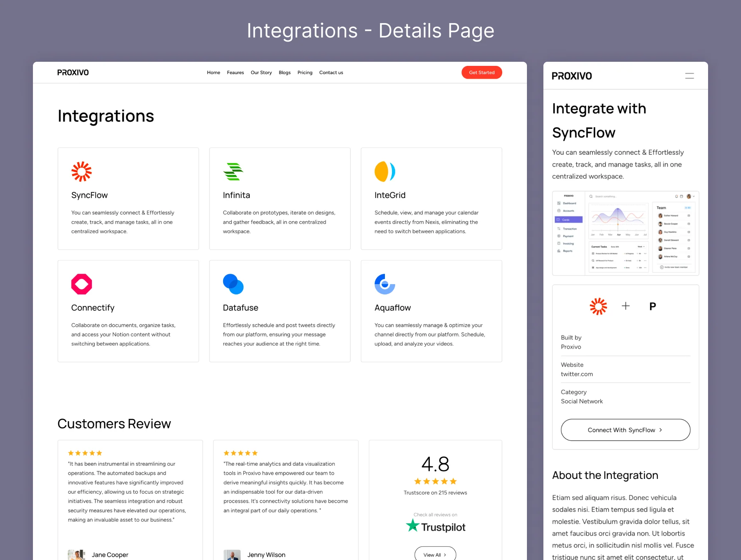
Task: Open the Blogs menu item
Action: coord(284,72)
